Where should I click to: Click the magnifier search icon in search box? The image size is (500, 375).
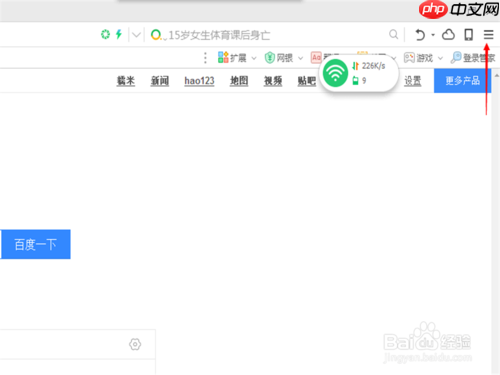pyautogui.click(x=394, y=34)
